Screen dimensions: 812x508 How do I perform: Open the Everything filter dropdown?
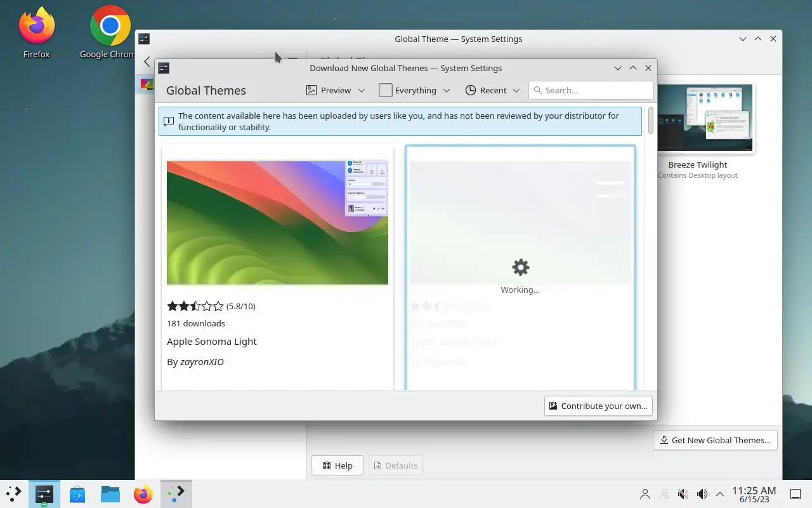tap(415, 90)
